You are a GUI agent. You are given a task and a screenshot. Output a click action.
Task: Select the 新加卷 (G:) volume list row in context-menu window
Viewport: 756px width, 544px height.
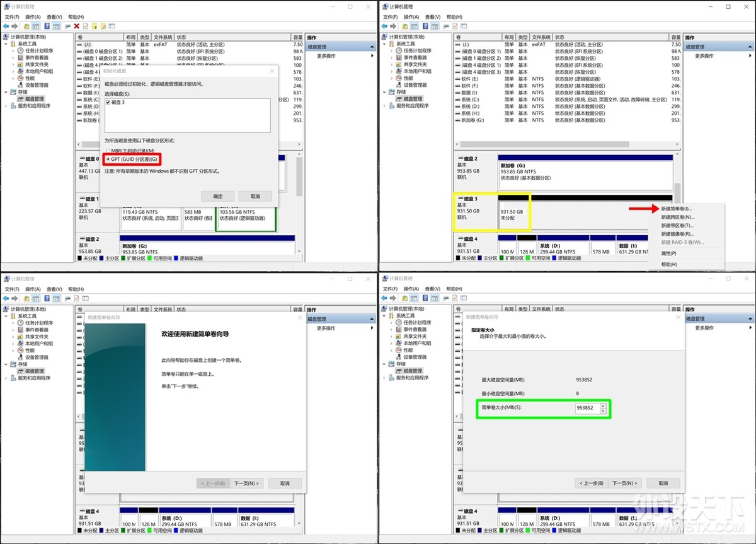[567, 120]
